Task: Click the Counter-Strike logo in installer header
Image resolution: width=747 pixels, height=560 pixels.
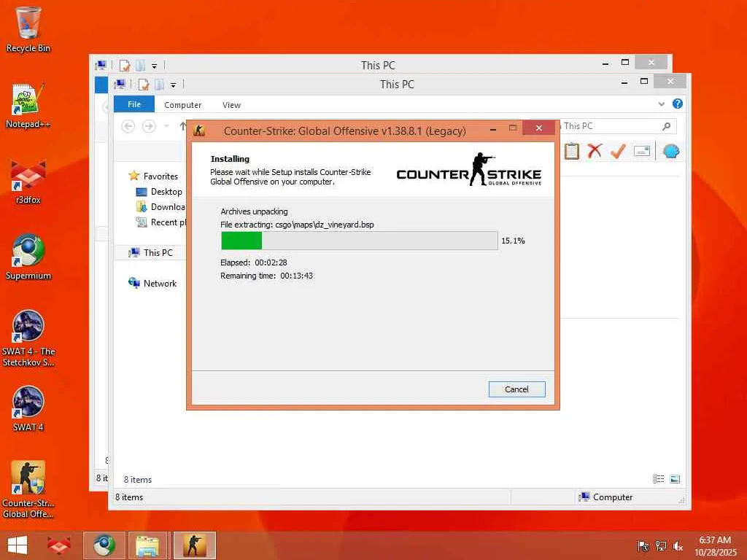Action: 469,170
